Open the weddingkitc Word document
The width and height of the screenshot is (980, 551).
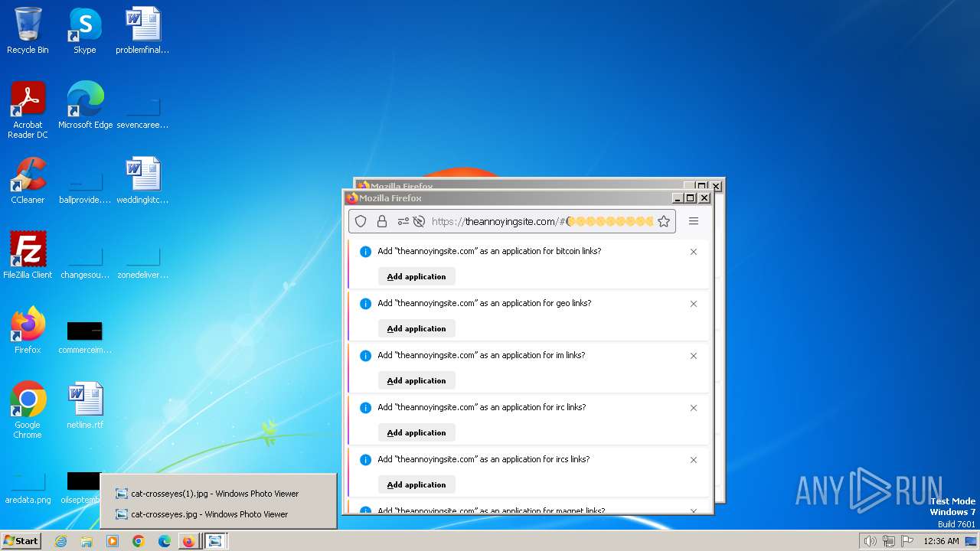142,181
